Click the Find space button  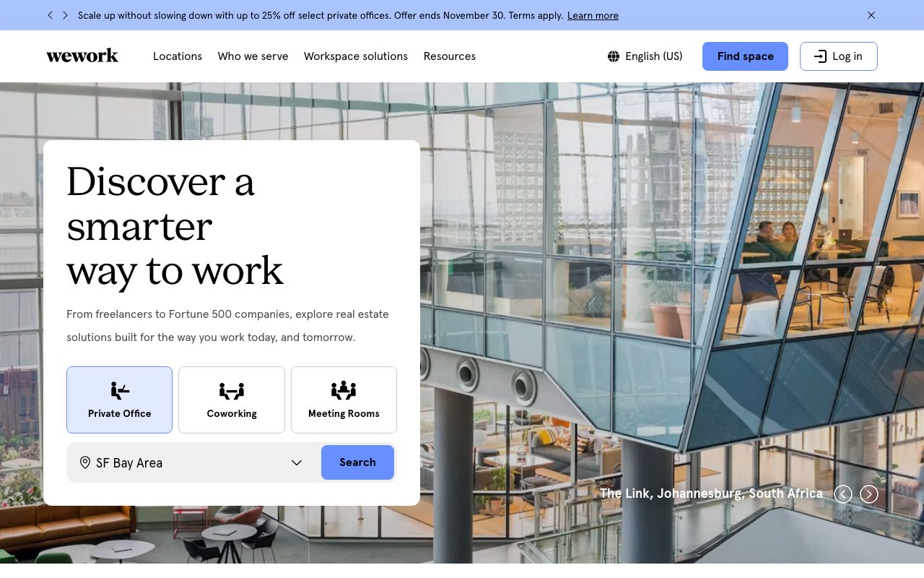click(745, 56)
